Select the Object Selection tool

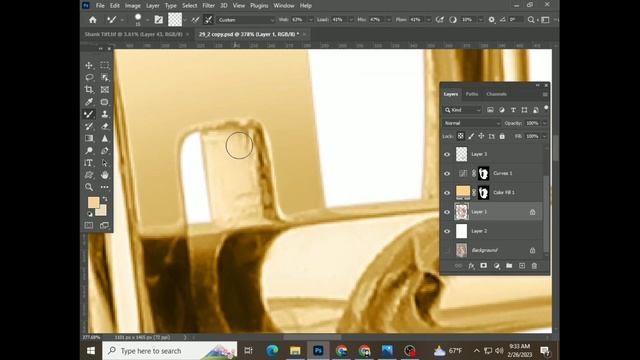[x=104, y=77]
